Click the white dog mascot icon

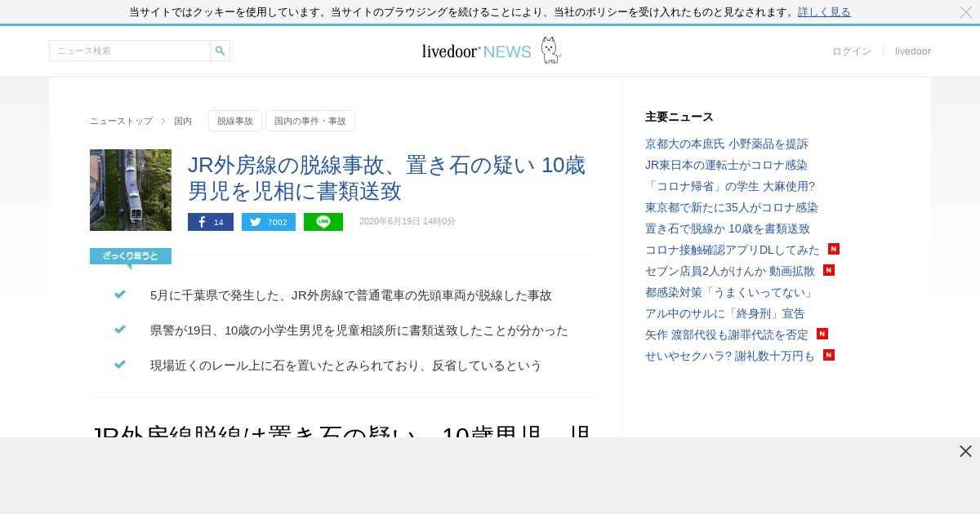551,51
